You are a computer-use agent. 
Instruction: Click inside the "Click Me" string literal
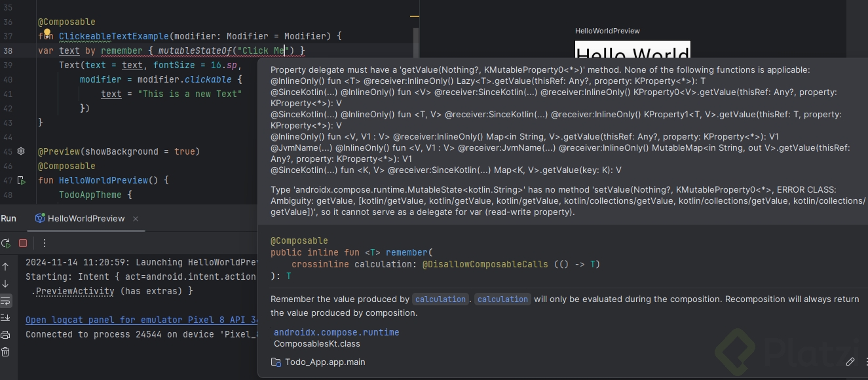265,50
